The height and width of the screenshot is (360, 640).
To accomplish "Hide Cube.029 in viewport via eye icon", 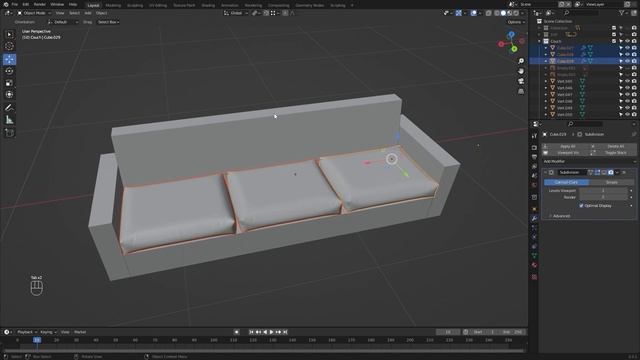I will pos(627,61).
